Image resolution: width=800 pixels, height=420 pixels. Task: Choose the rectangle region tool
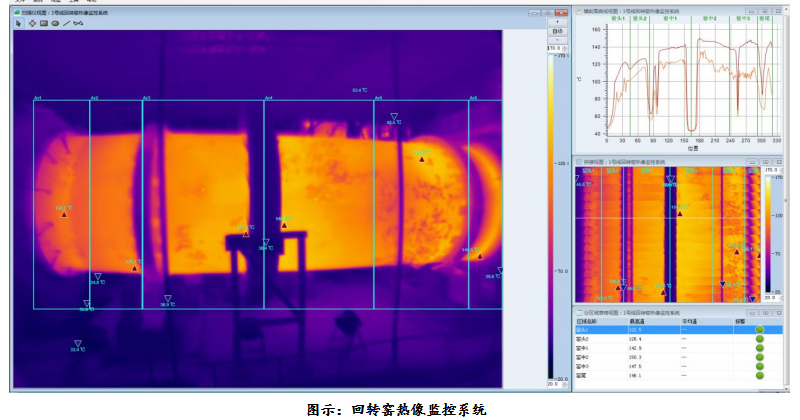(43, 23)
